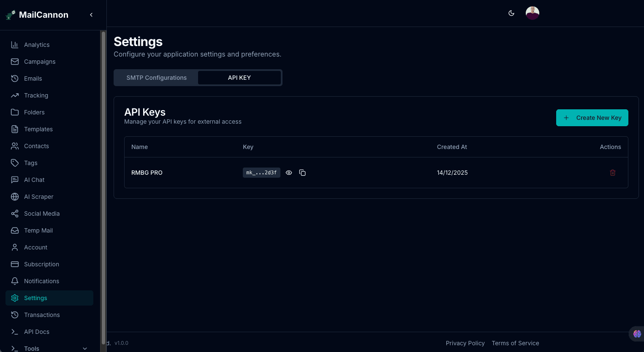Click Create New Key button
The width and height of the screenshot is (644, 352).
(x=592, y=118)
